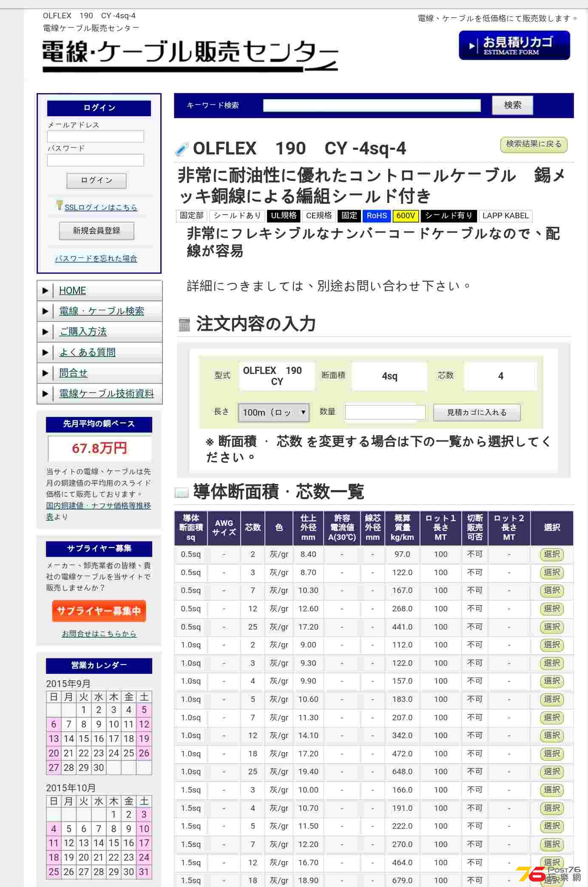Screen dimensions: 588x887
Task: Focus the パスワード input field
Action: [x=95, y=160]
